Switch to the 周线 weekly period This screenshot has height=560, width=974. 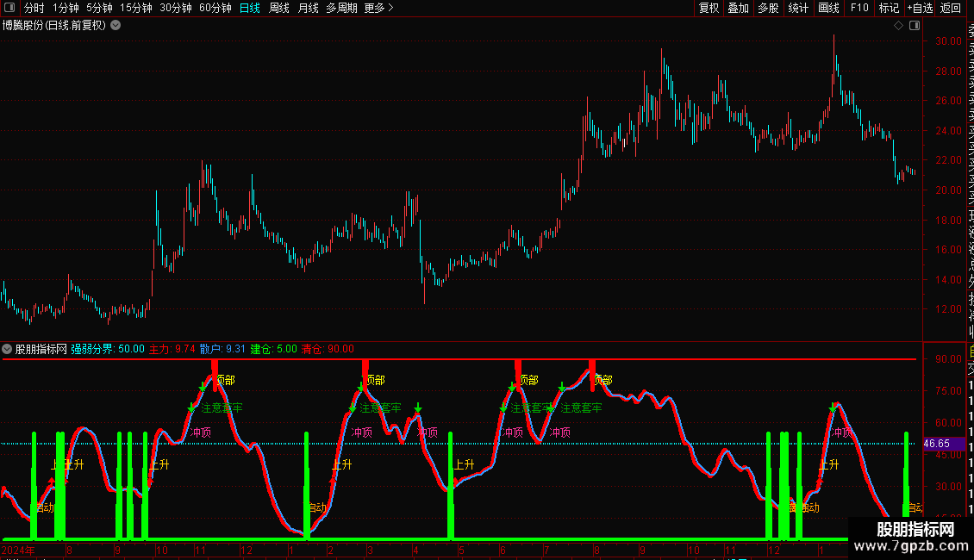279,8
